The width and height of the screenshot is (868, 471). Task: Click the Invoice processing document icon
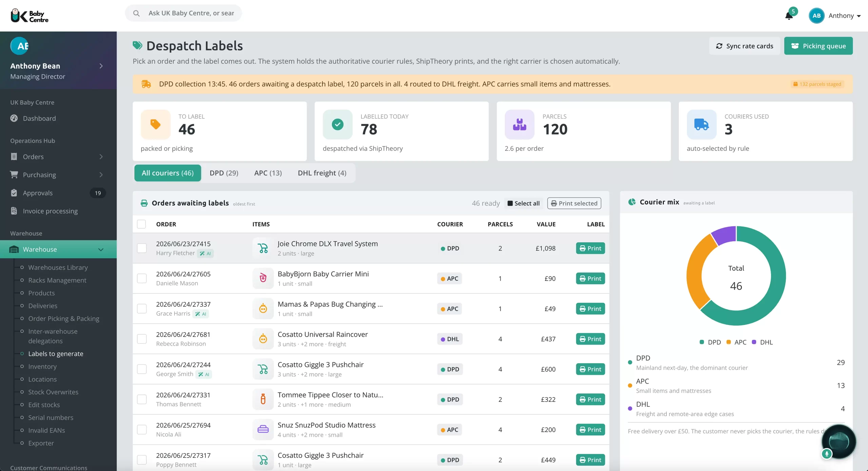click(14, 211)
